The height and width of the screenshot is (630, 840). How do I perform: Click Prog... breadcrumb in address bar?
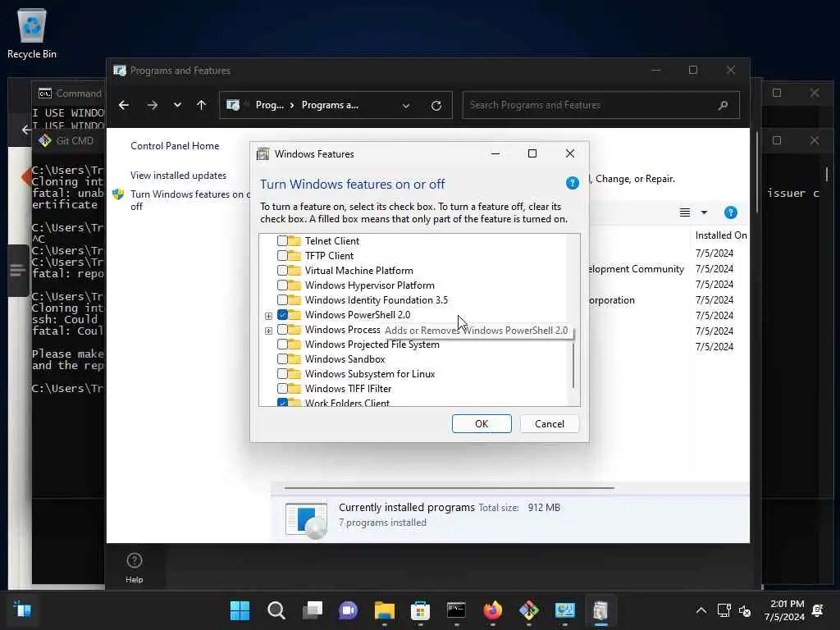click(269, 105)
